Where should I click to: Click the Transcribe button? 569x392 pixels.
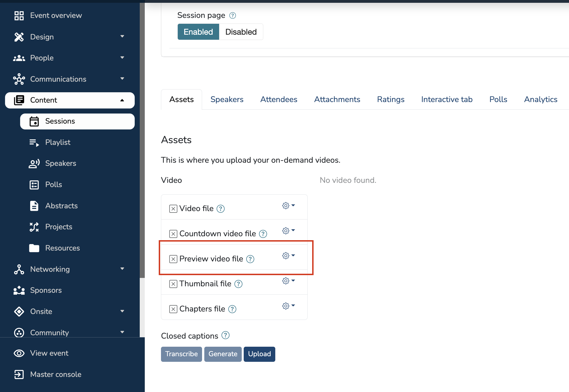181,354
